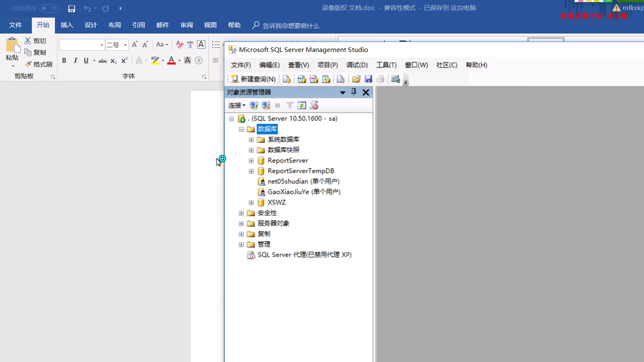Collapse the server node (SQL Server 10.50.1600 - sa)
644x362 pixels.
click(x=231, y=119)
